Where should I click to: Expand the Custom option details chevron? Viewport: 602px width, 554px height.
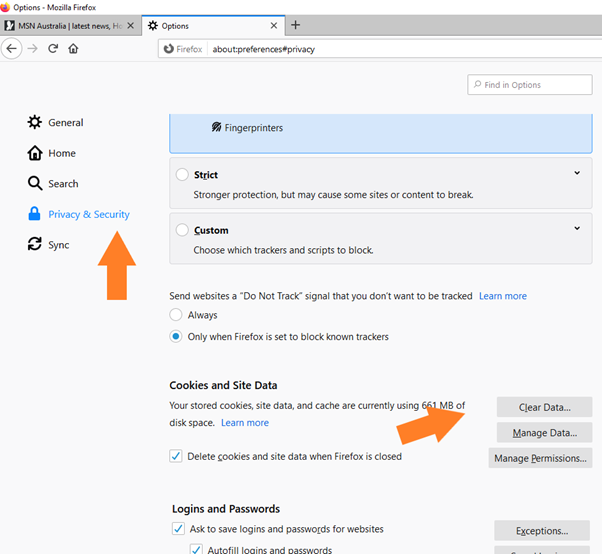(577, 229)
